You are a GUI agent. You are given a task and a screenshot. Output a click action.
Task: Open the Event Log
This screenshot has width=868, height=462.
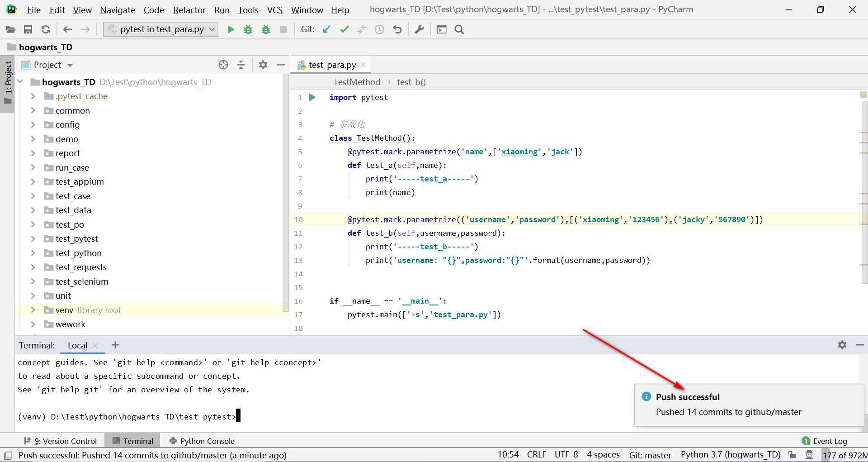click(x=825, y=441)
